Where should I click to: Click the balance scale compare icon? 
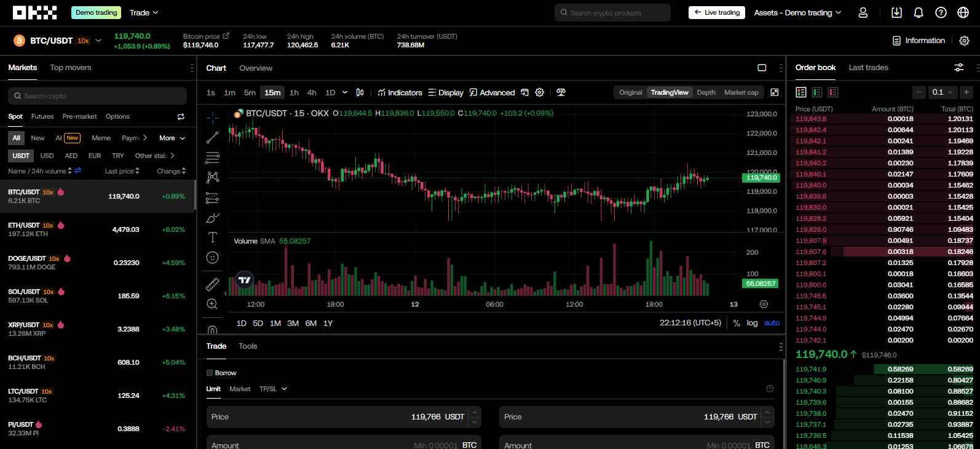[561, 92]
